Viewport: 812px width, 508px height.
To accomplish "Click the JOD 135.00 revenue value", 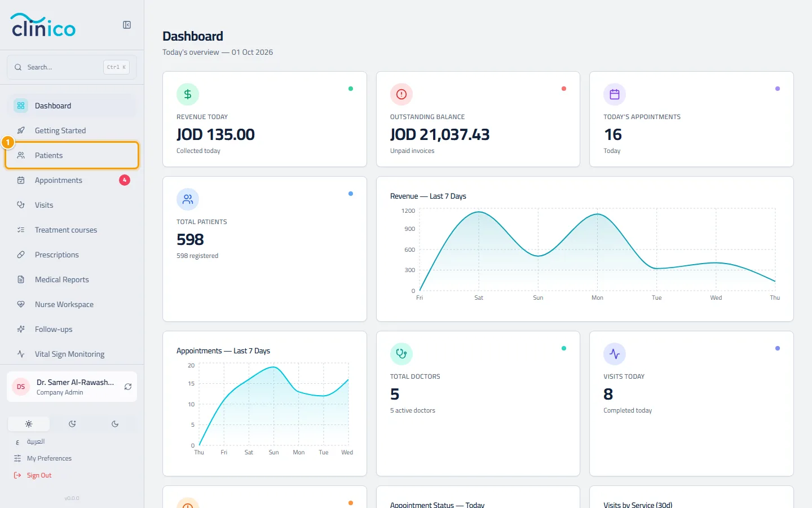I will (215, 134).
